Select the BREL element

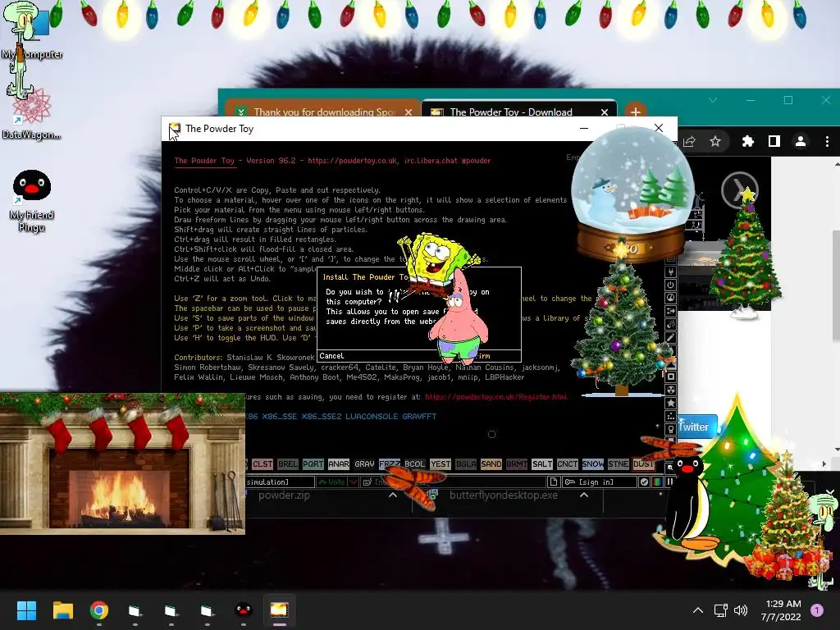[288, 464]
